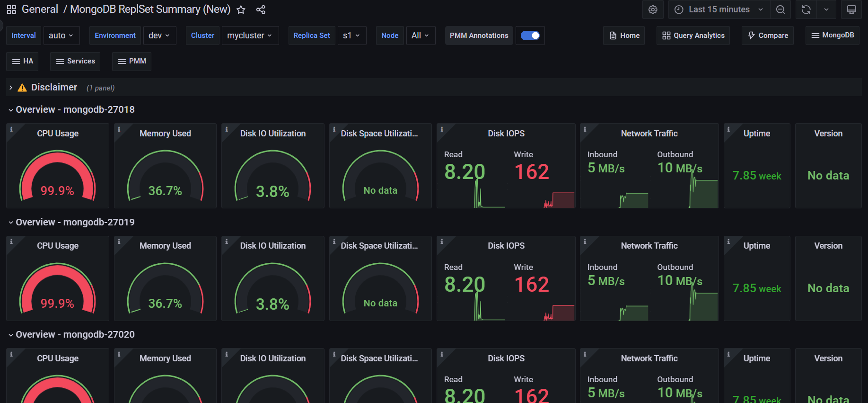The image size is (868, 403).
Task: Open the Replica Set s1 dropdown
Action: (x=351, y=36)
